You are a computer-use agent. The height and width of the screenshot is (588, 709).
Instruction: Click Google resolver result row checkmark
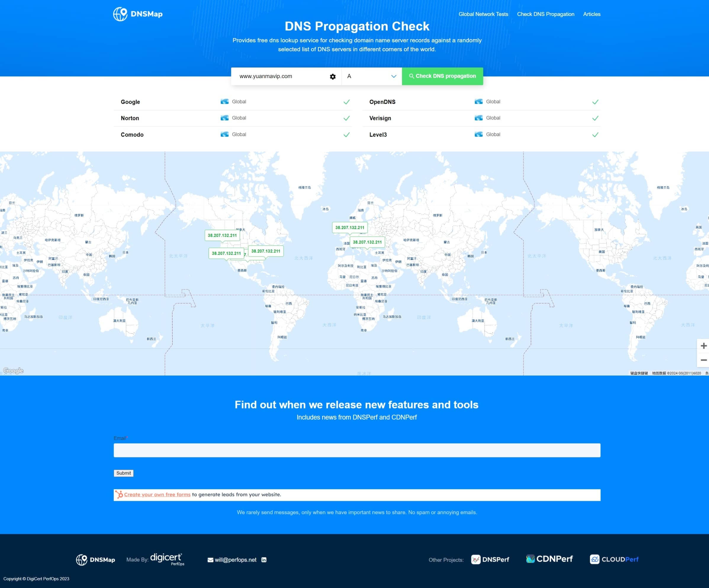pyautogui.click(x=346, y=102)
